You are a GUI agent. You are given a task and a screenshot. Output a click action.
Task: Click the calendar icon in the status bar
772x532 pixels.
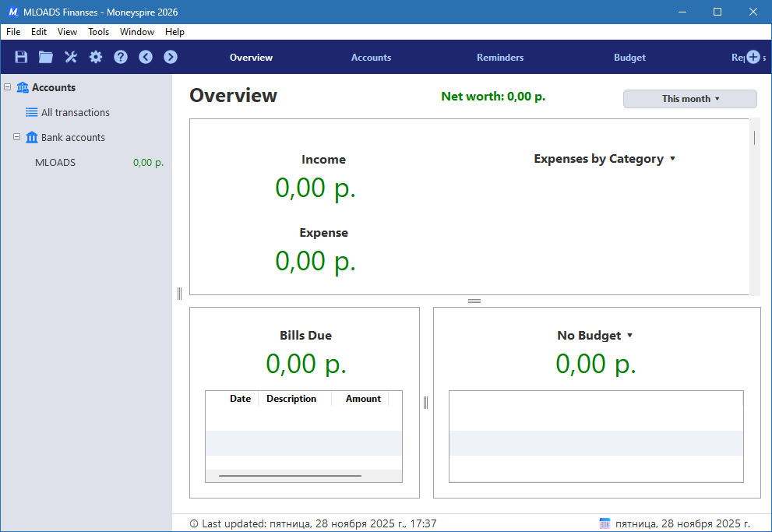coord(605,523)
